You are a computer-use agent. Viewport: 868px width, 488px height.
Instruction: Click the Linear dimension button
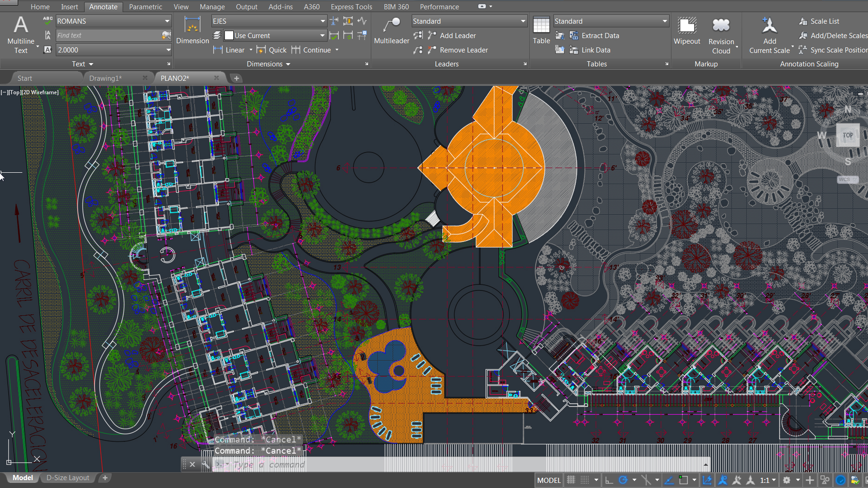point(232,50)
